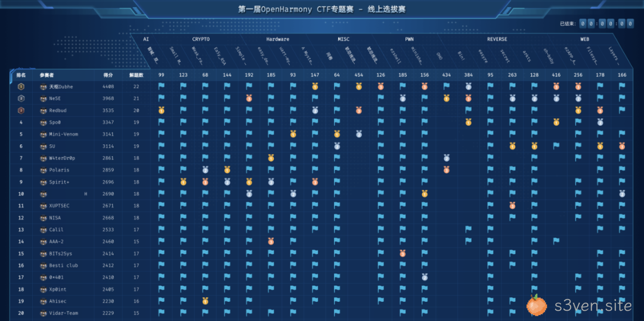Select the PWN category header
Viewport: 644px width, 321px height.
click(x=409, y=39)
